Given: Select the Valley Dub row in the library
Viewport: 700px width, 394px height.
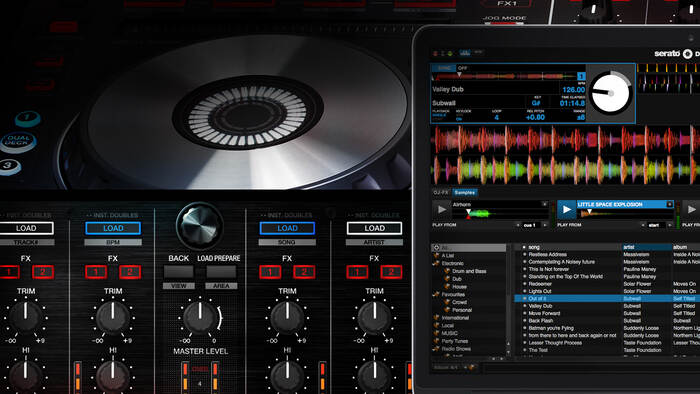Looking at the screenshot, I should [607, 306].
